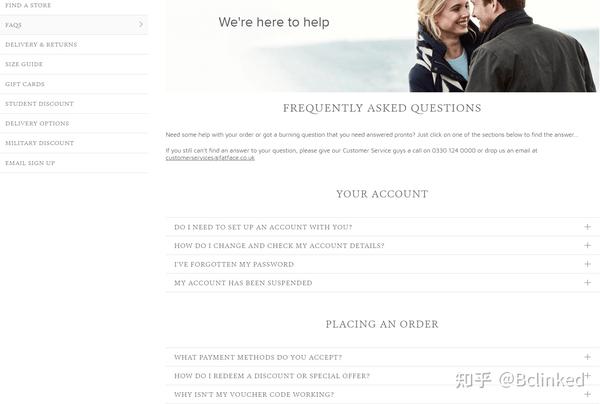Image resolution: width=600 pixels, height=404 pixels.
Task: Expand 'Why isn't my voucher code working?' question
Action: click(383, 394)
